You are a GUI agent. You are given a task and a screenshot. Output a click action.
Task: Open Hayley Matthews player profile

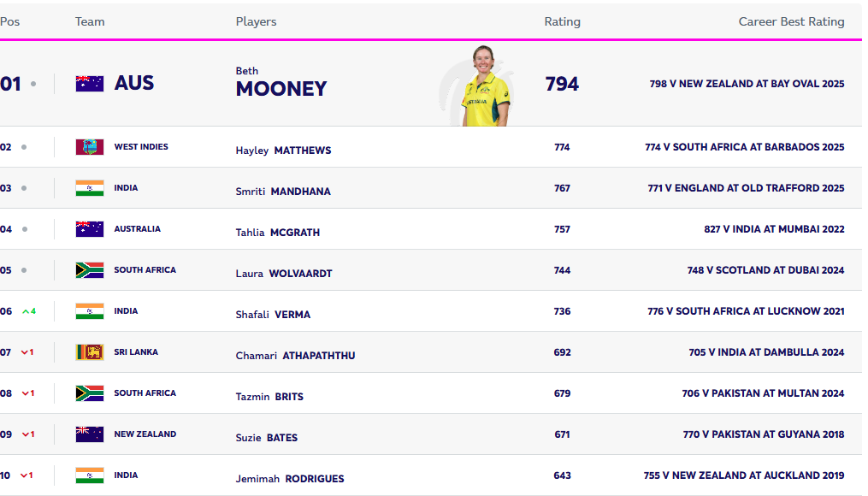pyautogui.click(x=283, y=151)
